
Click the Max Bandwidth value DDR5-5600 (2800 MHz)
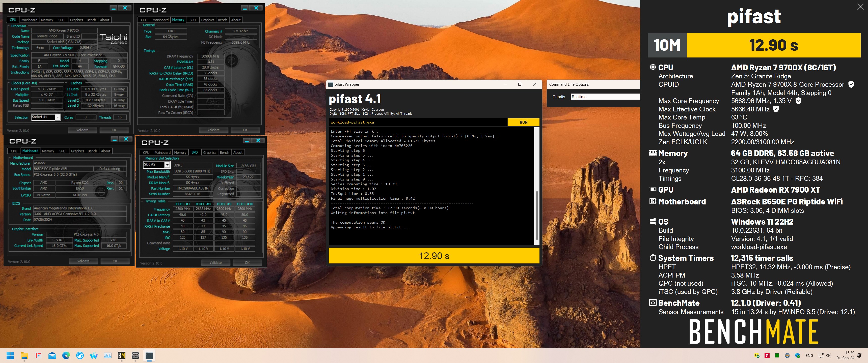(x=193, y=171)
